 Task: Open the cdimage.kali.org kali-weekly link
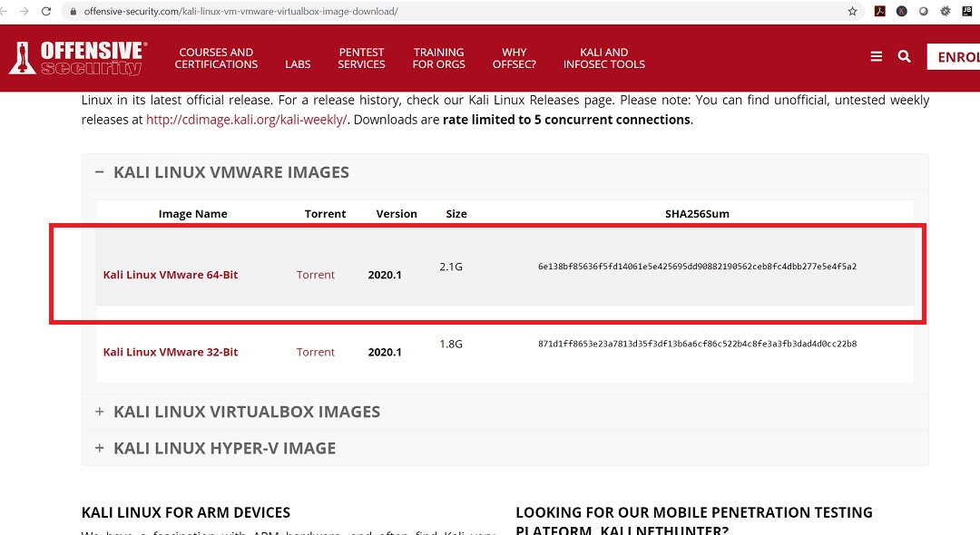click(x=246, y=120)
